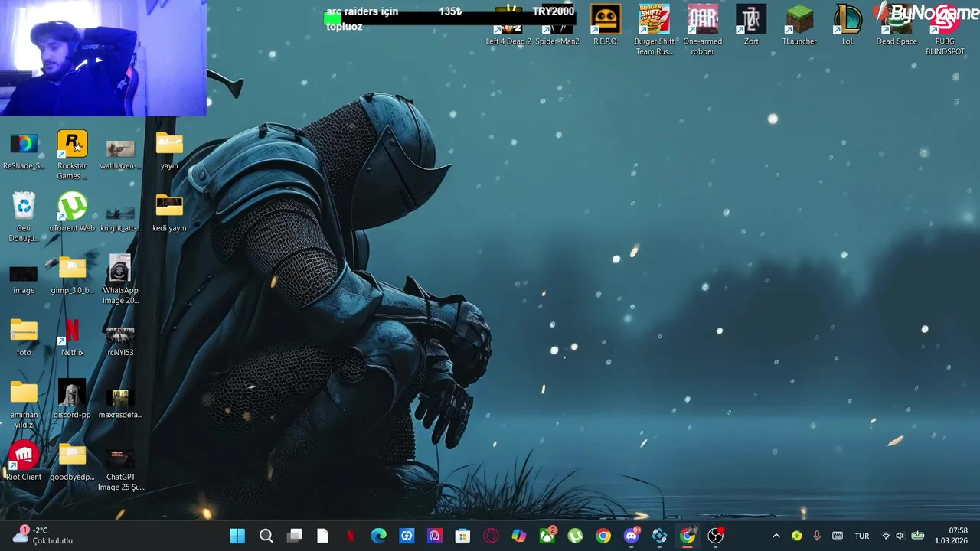Open Opera GX browser from taskbar
Viewport: 980px width, 551px height.
491,536
